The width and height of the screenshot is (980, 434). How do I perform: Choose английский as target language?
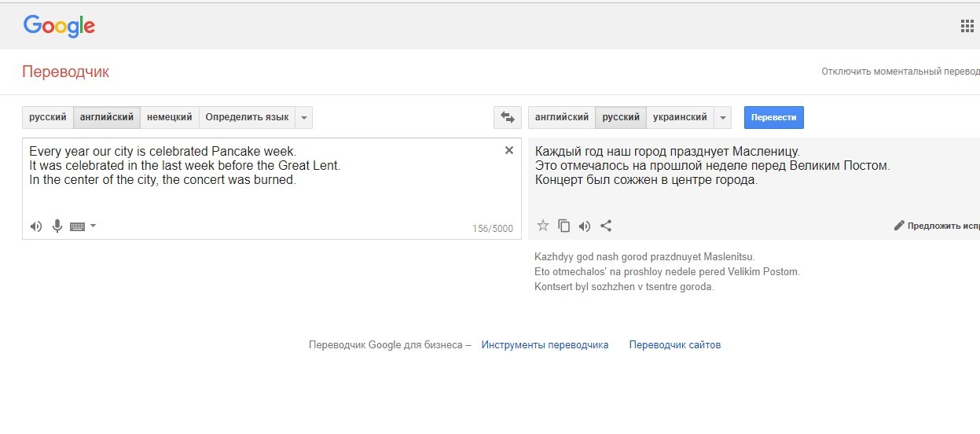(x=562, y=117)
